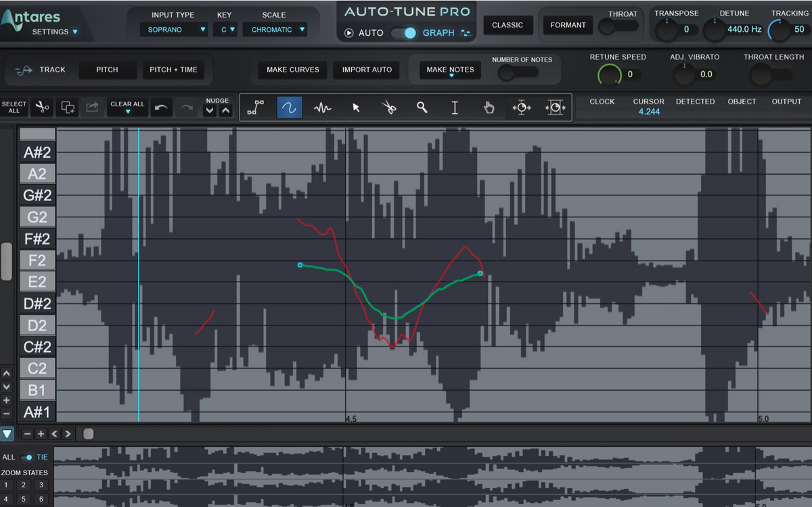
Task: Click the copy objects icon
Action: click(x=68, y=107)
